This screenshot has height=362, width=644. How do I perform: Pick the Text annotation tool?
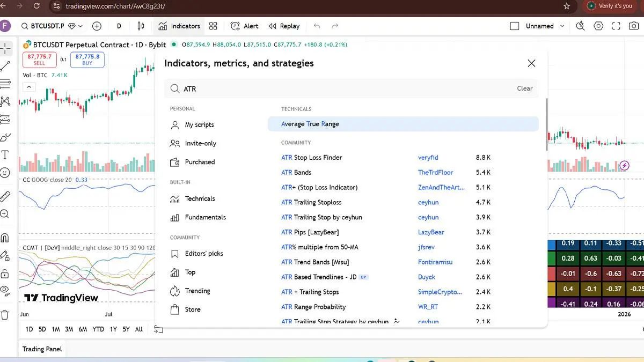[5, 155]
